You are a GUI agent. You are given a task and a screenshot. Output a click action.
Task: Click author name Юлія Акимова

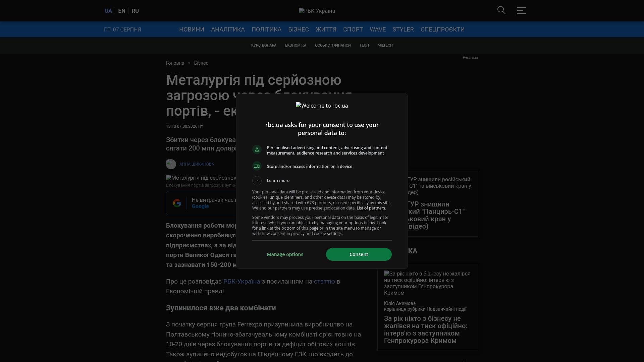400,303
